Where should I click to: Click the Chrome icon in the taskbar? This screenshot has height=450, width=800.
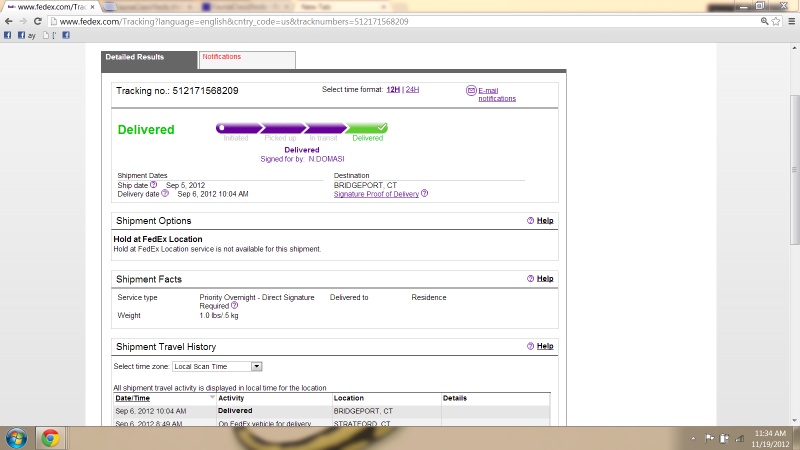(x=50, y=438)
